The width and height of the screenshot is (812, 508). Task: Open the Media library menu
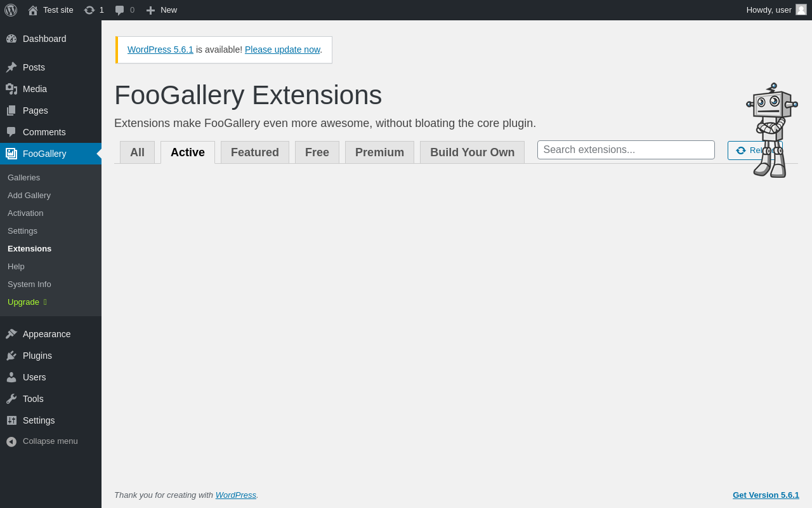pyautogui.click(x=35, y=89)
